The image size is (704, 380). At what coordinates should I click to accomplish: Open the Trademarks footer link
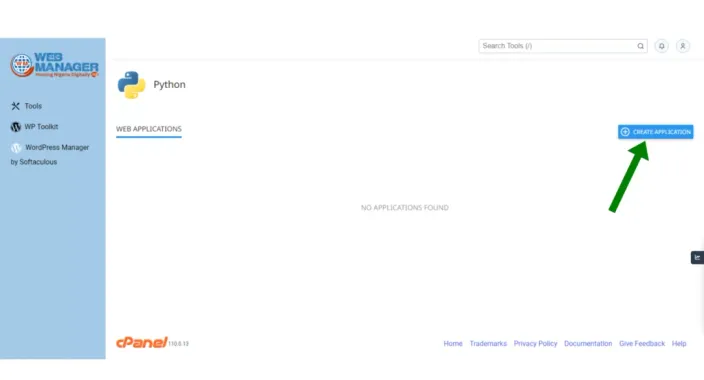coord(488,344)
